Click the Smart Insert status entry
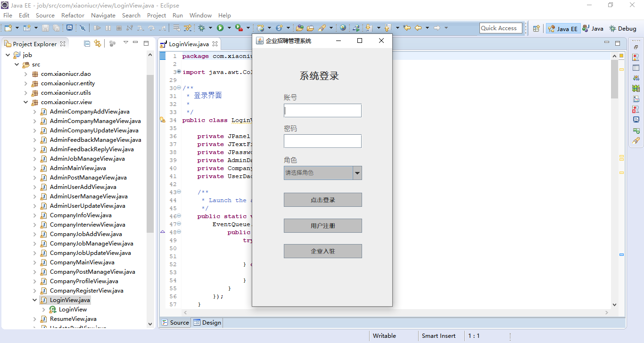 [438, 336]
